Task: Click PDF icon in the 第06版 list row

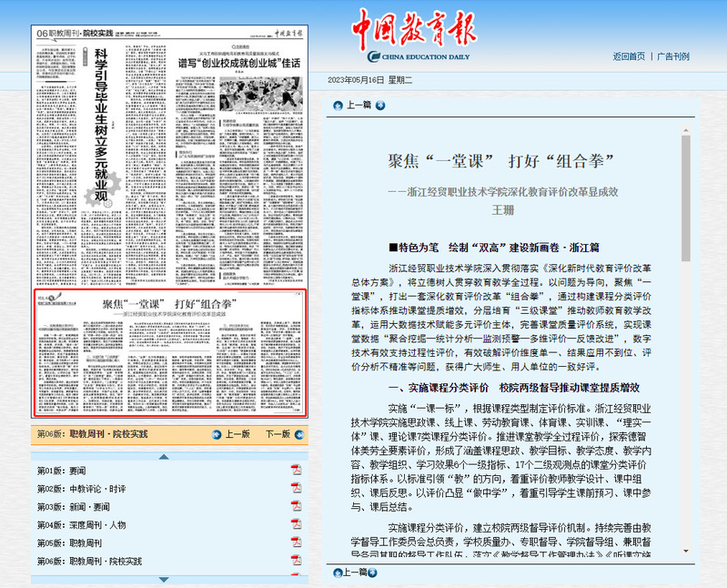Action: pos(296,561)
